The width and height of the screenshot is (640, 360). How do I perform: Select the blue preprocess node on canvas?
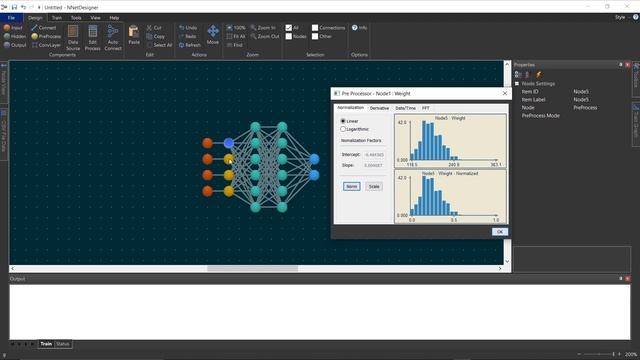[x=229, y=143]
